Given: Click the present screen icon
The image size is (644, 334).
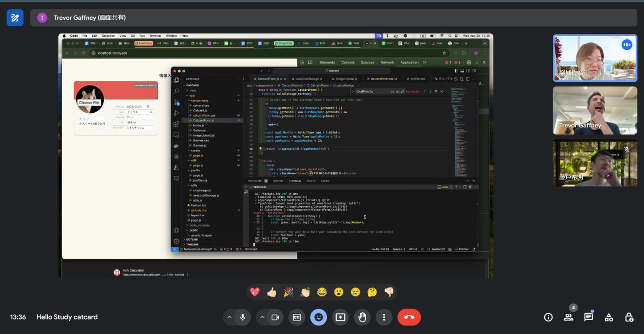Looking at the screenshot, I should (340, 317).
